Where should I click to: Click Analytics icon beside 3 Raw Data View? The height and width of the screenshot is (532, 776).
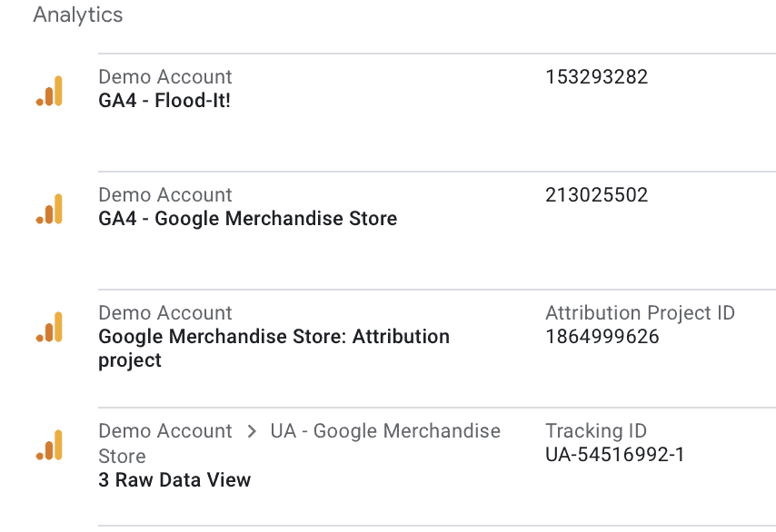[x=49, y=445]
